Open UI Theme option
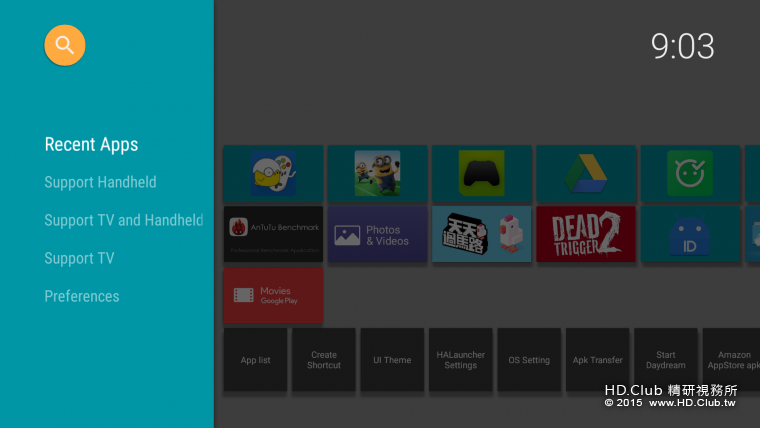Image resolution: width=760 pixels, height=428 pixels. (392, 360)
